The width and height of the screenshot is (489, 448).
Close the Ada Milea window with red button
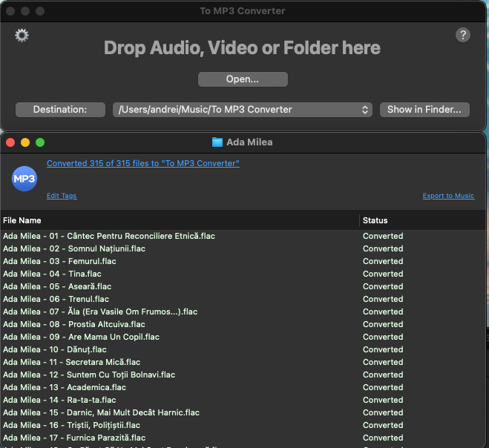coord(10,142)
